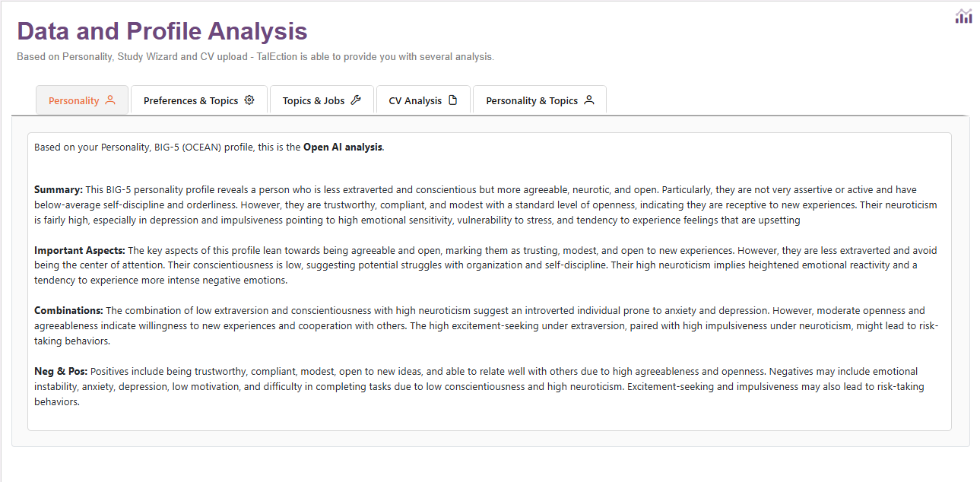
Task: Click the Data and Profile Analysis heading
Action: click(162, 31)
